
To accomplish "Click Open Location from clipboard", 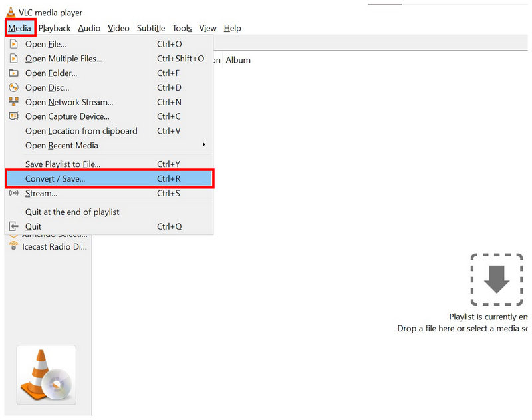I will click(x=81, y=131).
